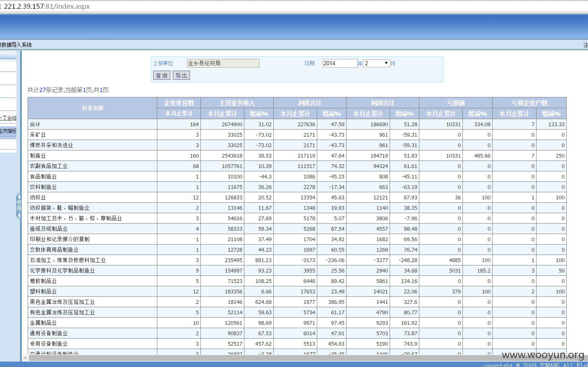Click the 亏损额 column header

point(456,103)
